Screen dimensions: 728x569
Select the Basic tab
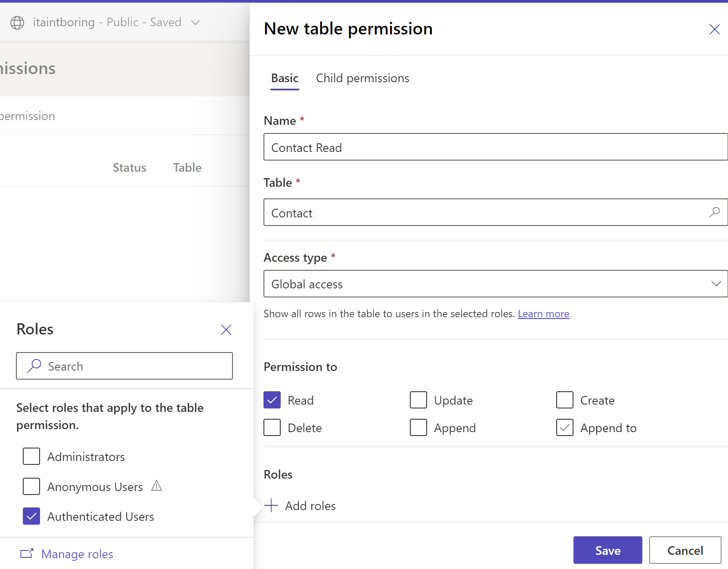pyautogui.click(x=284, y=78)
